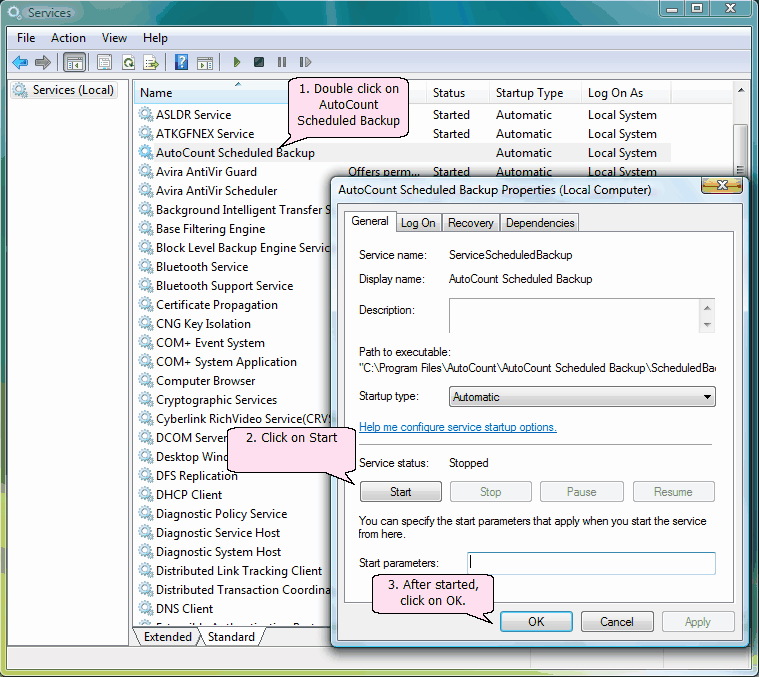The width and height of the screenshot is (759, 677).
Task: Switch to the Log On tab
Action: click(418, 223)
